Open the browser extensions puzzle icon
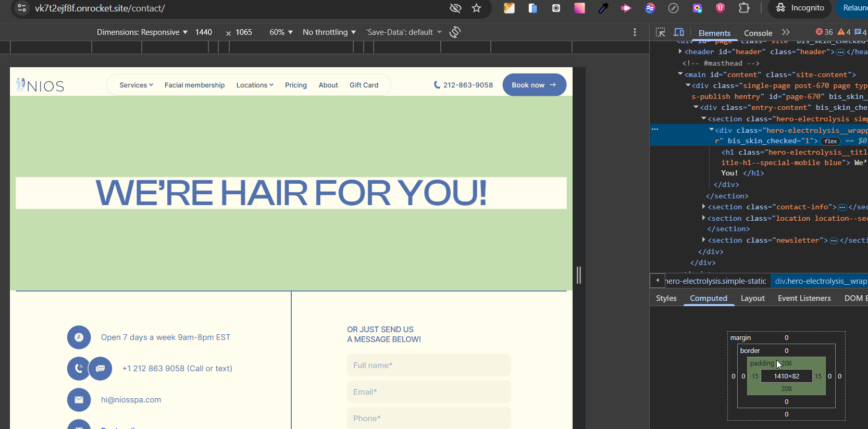This screenshot has height=429, width=868. [x=744, y=8]
